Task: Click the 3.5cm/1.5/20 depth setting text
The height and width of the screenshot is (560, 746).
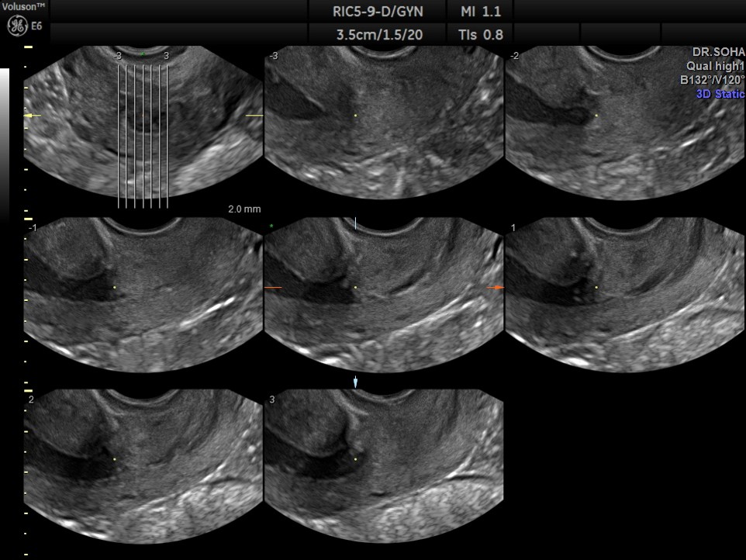Action: click(379, 35)
